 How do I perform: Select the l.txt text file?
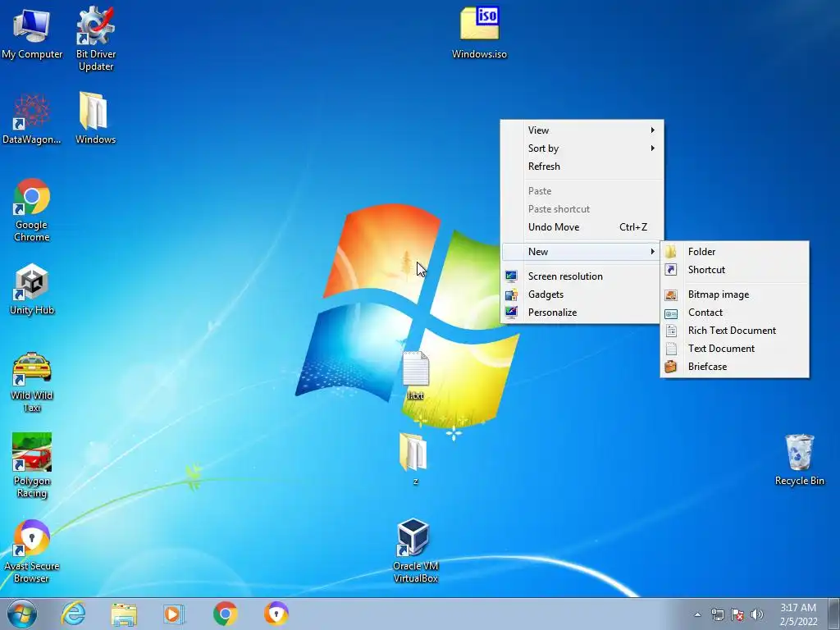point(415,376)
